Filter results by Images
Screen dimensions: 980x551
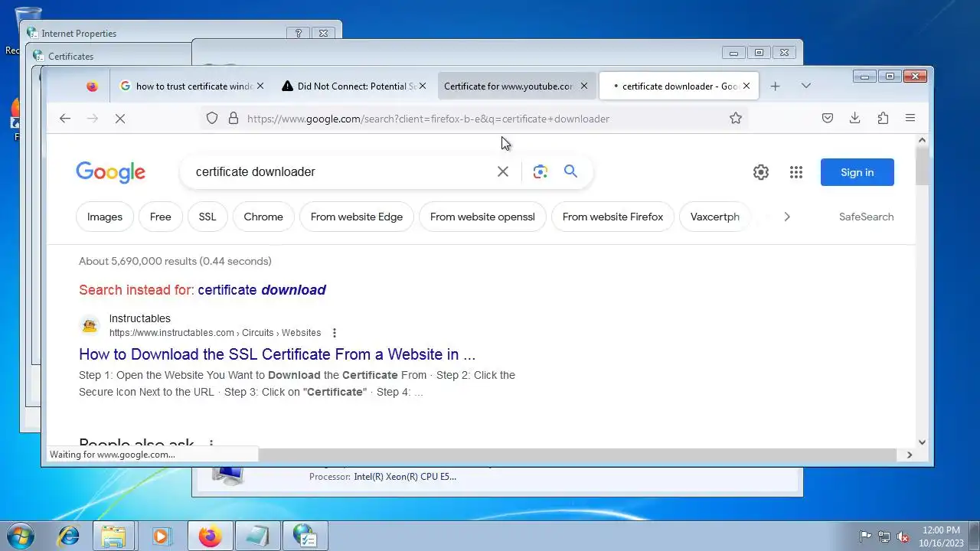pyautogui.click(x=105, y=217)
